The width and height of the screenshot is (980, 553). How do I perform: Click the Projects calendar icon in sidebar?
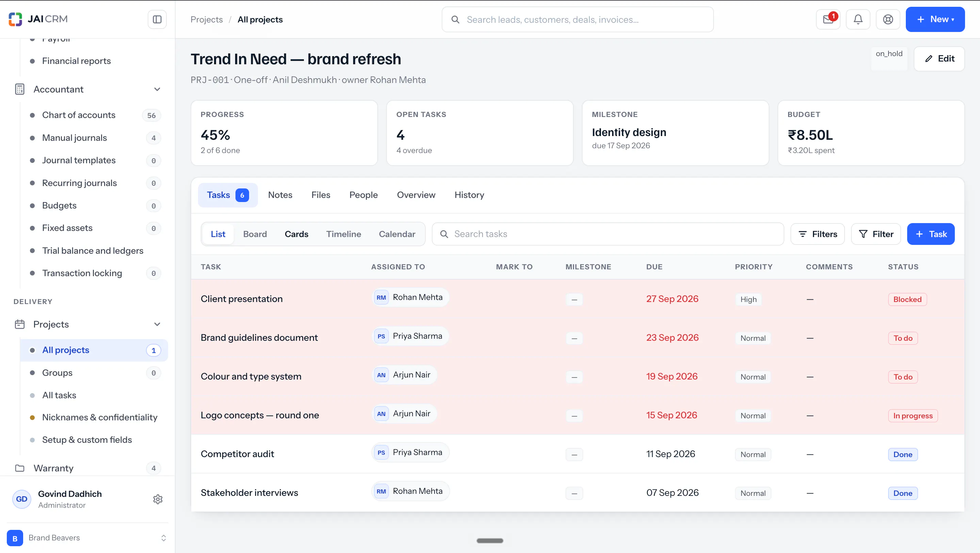click(19, 324)
